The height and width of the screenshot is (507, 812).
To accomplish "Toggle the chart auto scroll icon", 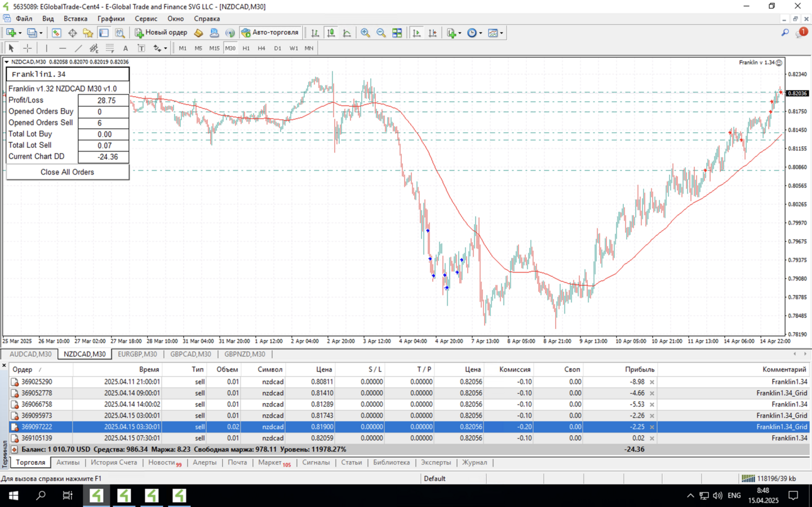I will [x=416, y=33].
